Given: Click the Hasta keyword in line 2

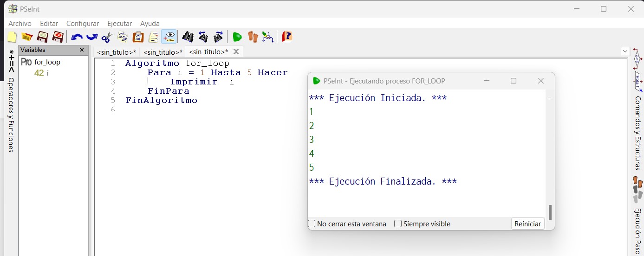Looking at the screenshot, I should pos(226,72).
